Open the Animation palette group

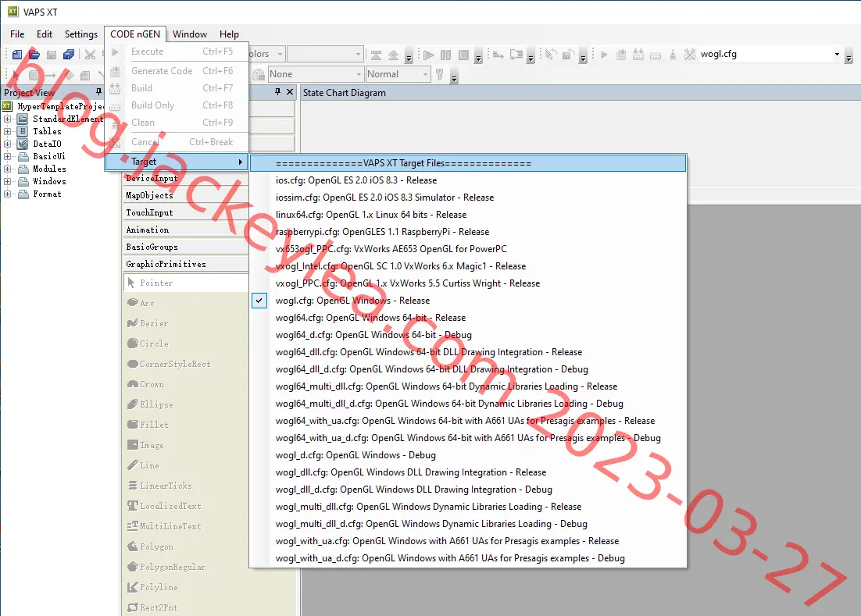click(x=186, y=230)
